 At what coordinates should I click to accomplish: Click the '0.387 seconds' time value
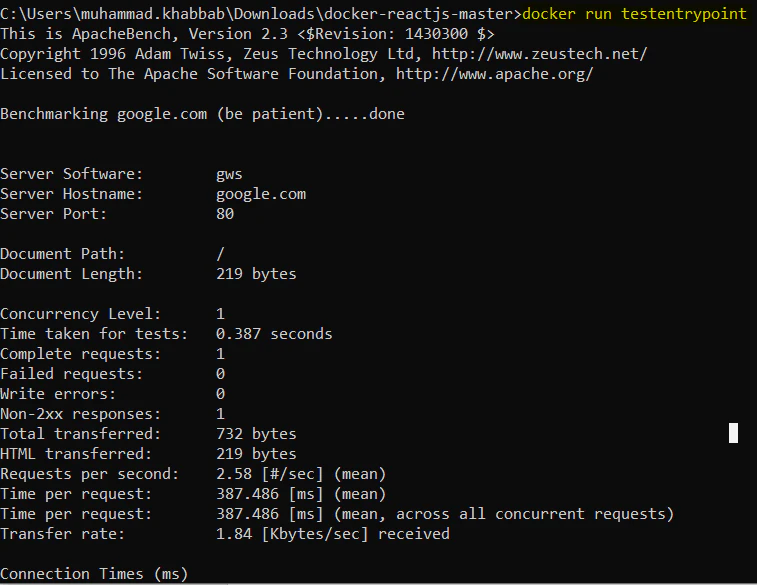click(274, 334)
